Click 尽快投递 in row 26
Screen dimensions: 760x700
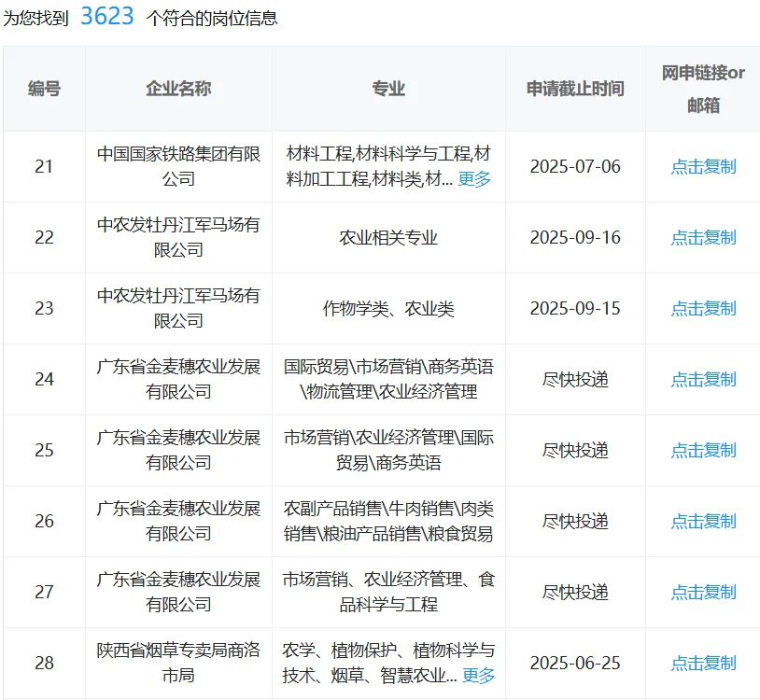point(575,521)
